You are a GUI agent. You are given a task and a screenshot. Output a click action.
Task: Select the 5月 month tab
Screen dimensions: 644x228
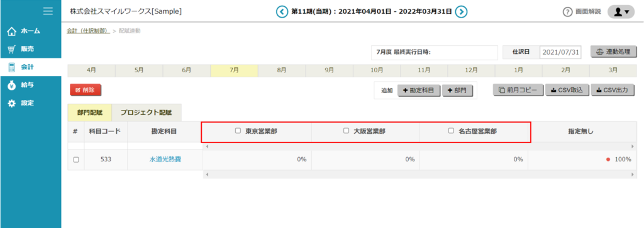[139, 70]
